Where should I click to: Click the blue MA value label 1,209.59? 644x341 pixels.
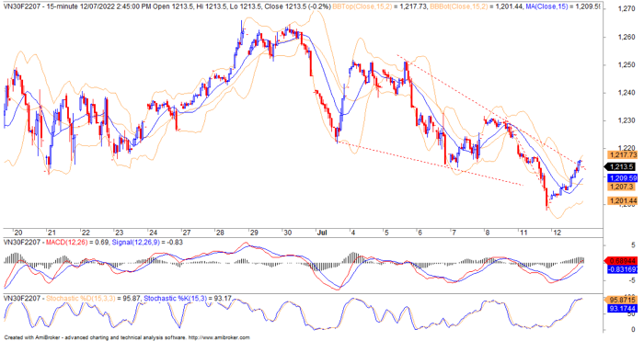623,178
